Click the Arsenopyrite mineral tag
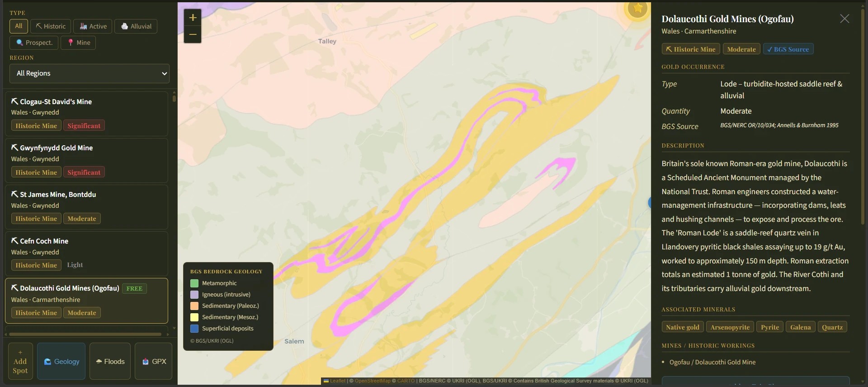 coord(730,327)
